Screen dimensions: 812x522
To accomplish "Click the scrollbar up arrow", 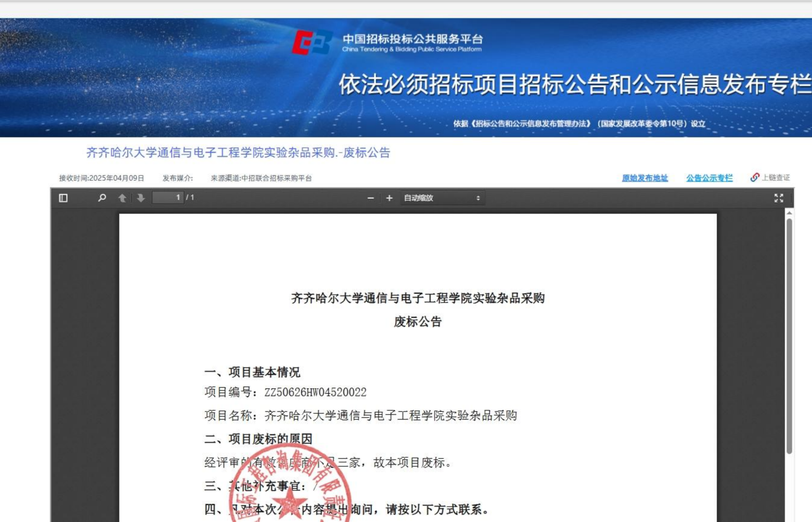I will [x=789, y=213].
